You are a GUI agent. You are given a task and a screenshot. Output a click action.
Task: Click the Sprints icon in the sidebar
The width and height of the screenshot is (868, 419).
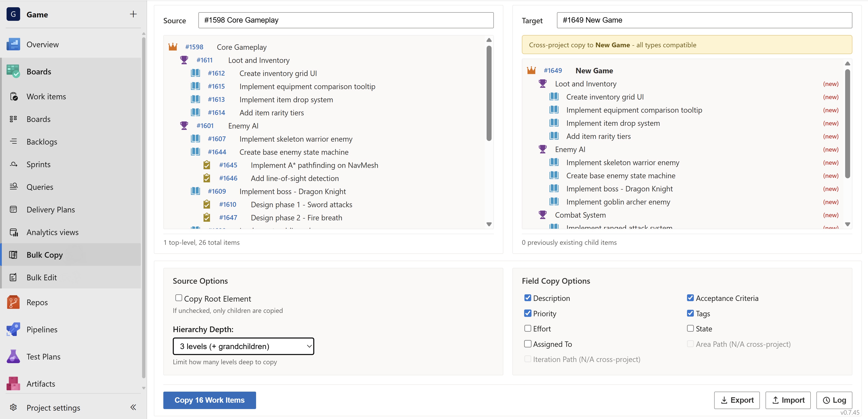coord(14,164)
